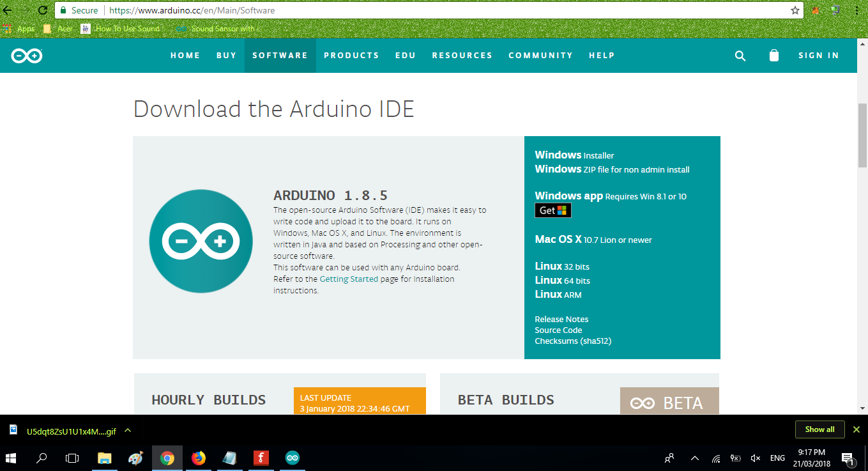Download the Mac OS X version
Viewport: 868px width, 471px height.
pyautogui.click(x=593, y=240)
